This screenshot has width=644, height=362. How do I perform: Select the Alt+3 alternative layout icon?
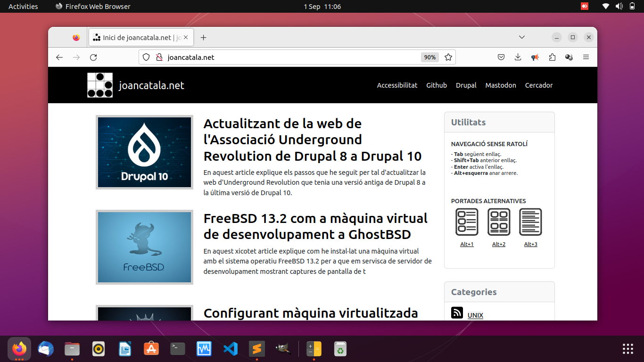(x=530, y=222)
